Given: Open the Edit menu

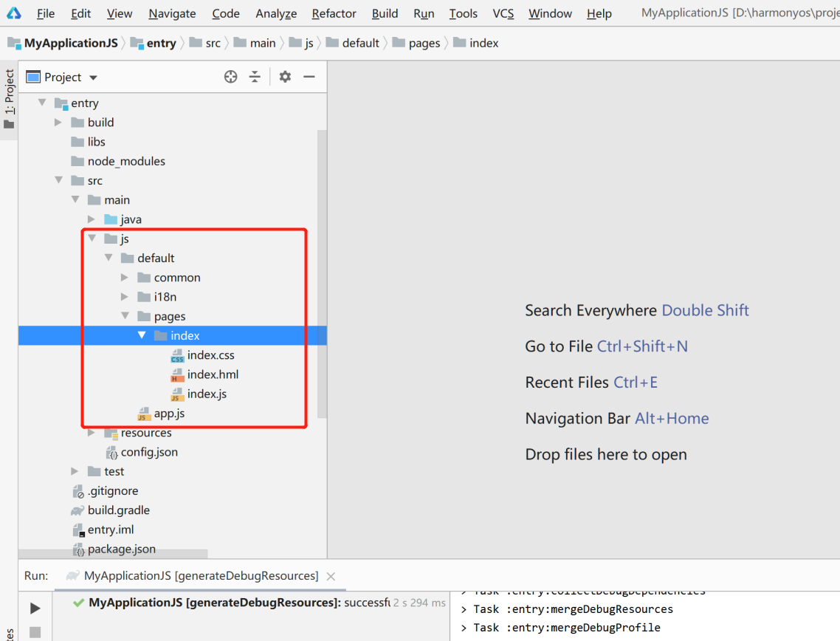Looking at the screenshot, I should [81, 13].
